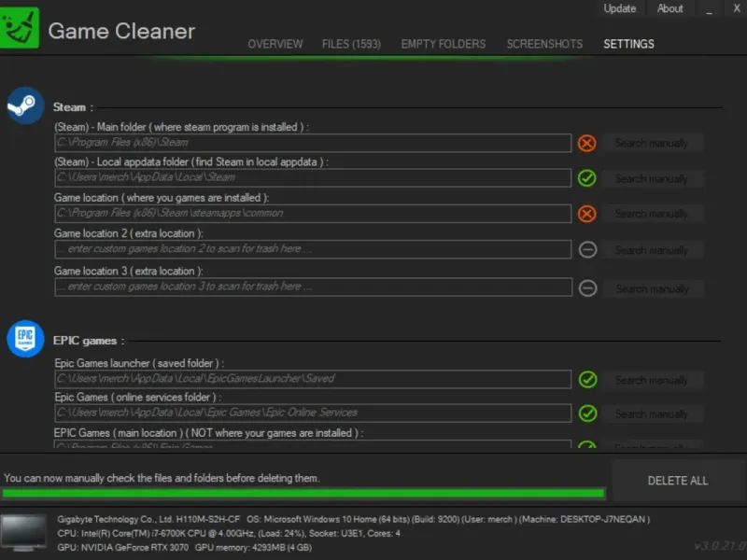Click the Game Cleaner broom logo icon
This screenshot has height=560, width=747.
(x=19, y=28)
